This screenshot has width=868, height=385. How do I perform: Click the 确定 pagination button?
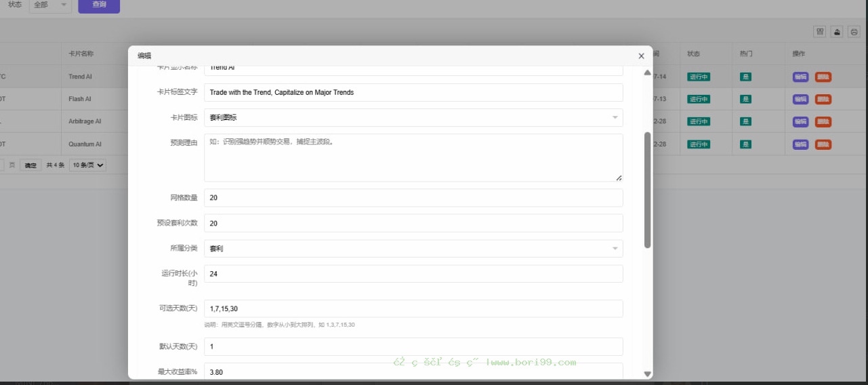(x=31, y=165)
